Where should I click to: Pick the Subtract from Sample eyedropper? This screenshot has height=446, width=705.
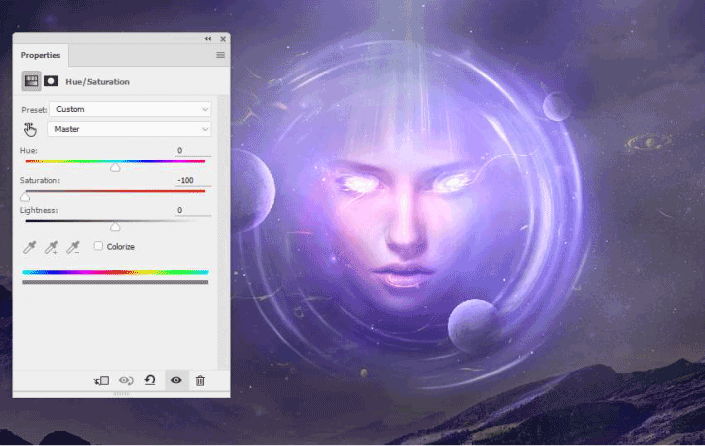[73, 247]
